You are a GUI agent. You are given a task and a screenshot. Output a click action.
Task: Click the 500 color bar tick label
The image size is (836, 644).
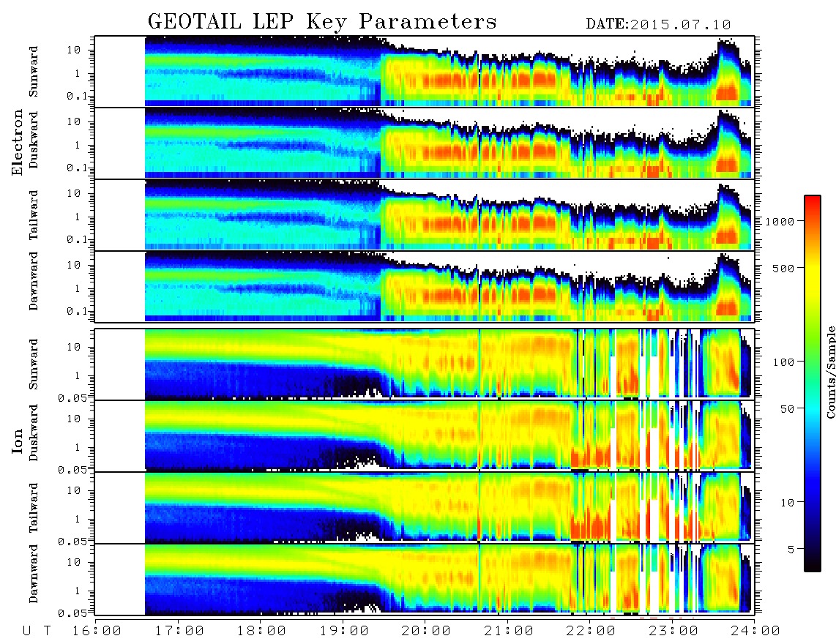click(783, 268)
